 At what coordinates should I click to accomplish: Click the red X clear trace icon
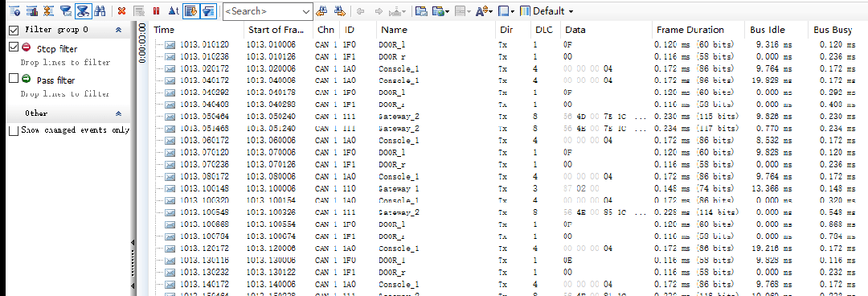tap(121, 10)
